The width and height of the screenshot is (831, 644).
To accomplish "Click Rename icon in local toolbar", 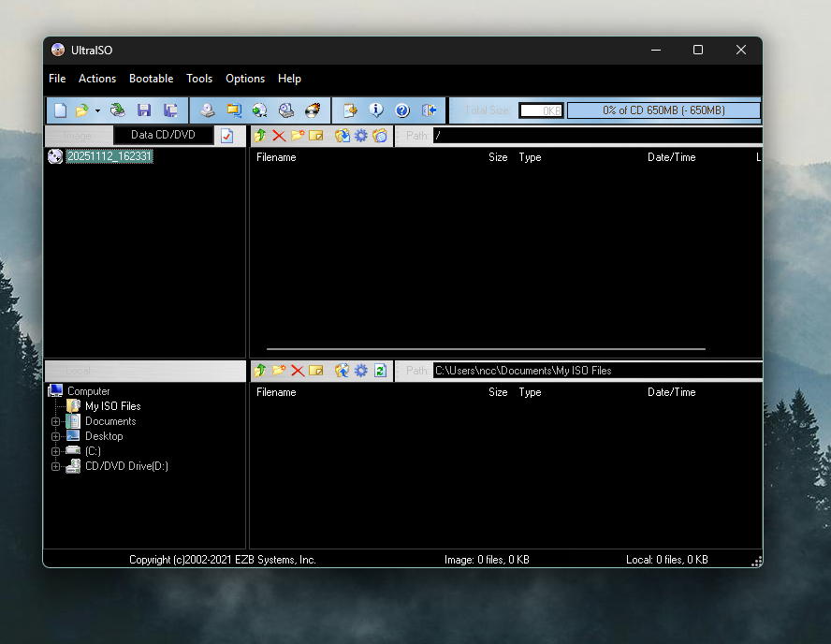I will [x=316, y=371].
